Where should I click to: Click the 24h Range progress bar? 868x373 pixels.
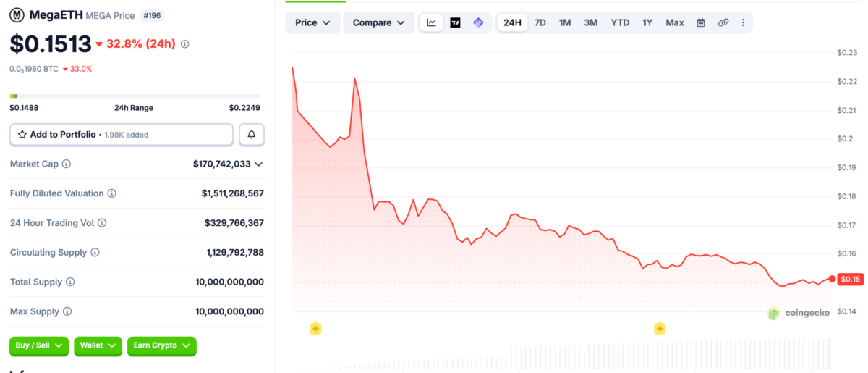pyautogui.click(x=135, y=96)
